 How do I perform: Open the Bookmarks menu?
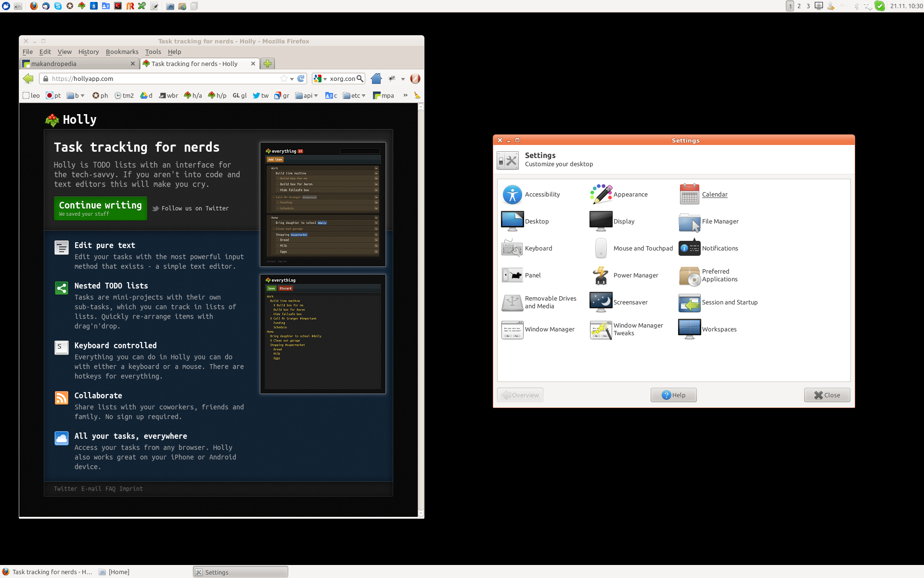pyautogui.click(x=122, y=52)
